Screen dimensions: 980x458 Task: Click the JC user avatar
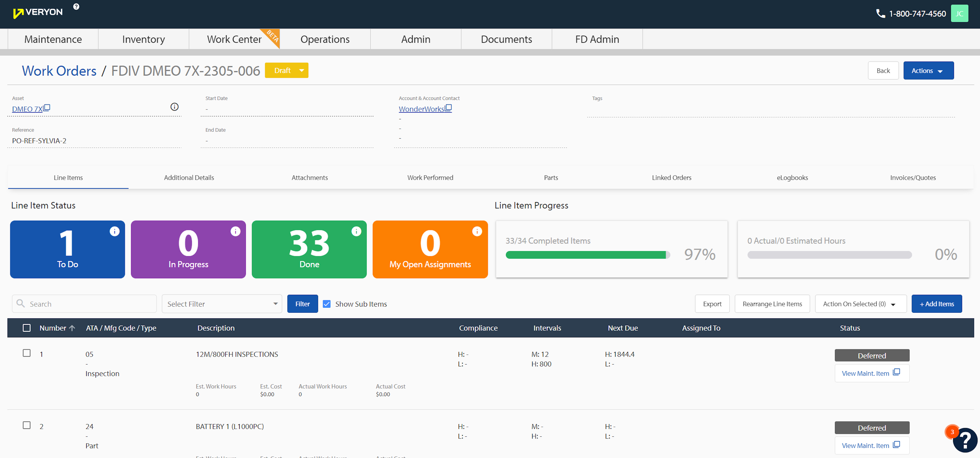click(959, 14)
